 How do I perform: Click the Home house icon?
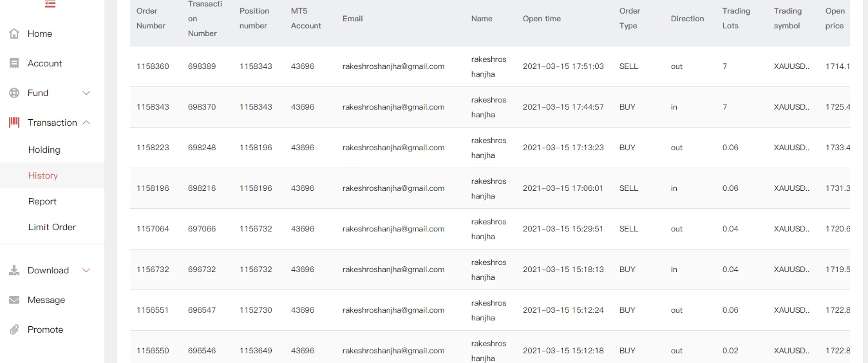[14, 34]
